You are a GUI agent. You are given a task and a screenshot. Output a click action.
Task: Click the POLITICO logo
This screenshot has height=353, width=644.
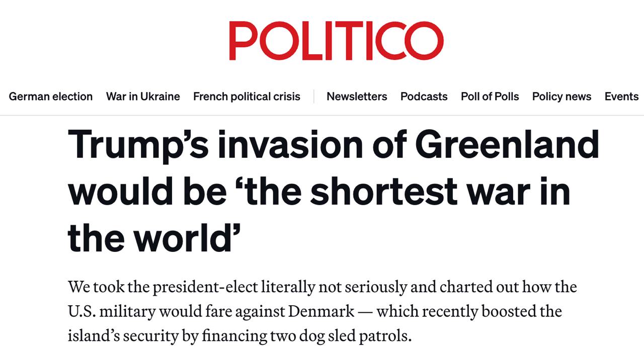click(336, 41)
